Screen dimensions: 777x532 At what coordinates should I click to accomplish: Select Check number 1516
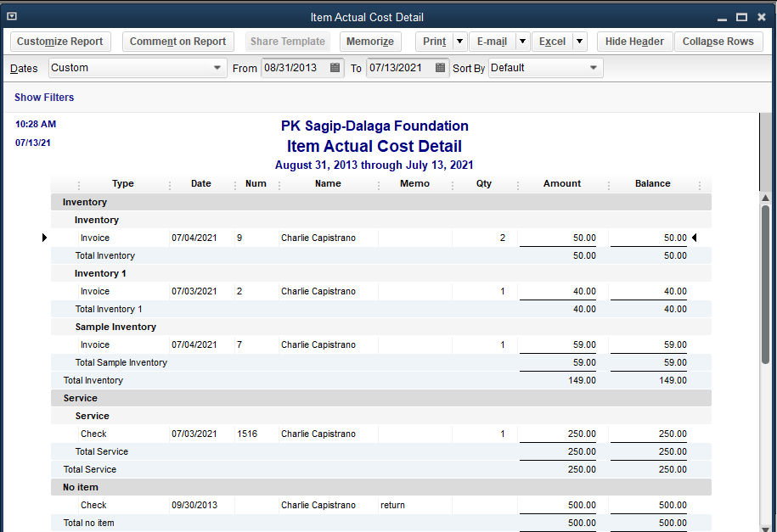point(381,434)
